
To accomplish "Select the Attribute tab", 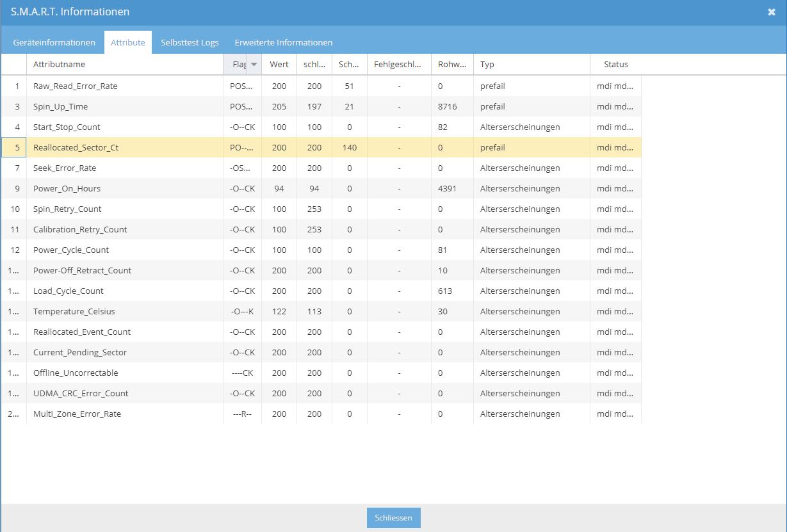I will point(128,42).
